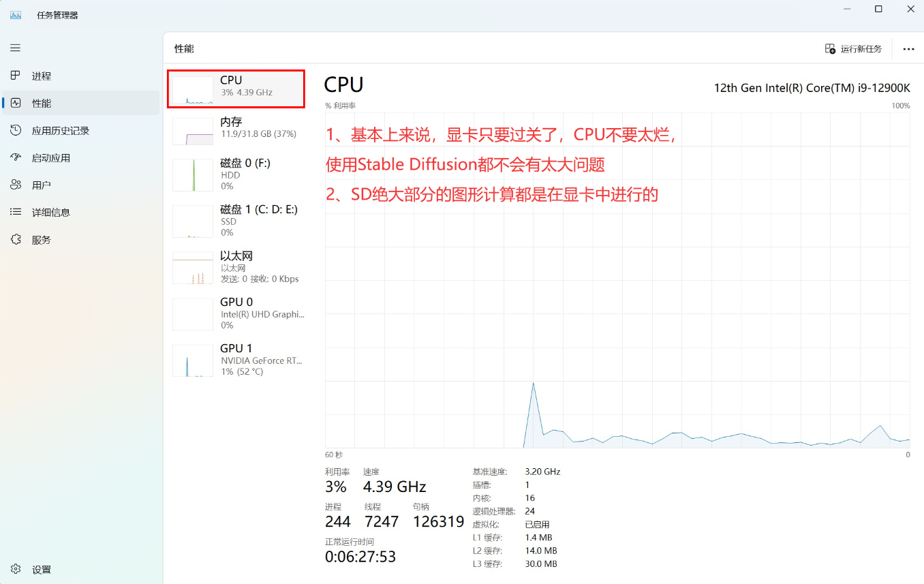Select GPU 1 NVIDIA GeForce item

(x=236, y=359)
